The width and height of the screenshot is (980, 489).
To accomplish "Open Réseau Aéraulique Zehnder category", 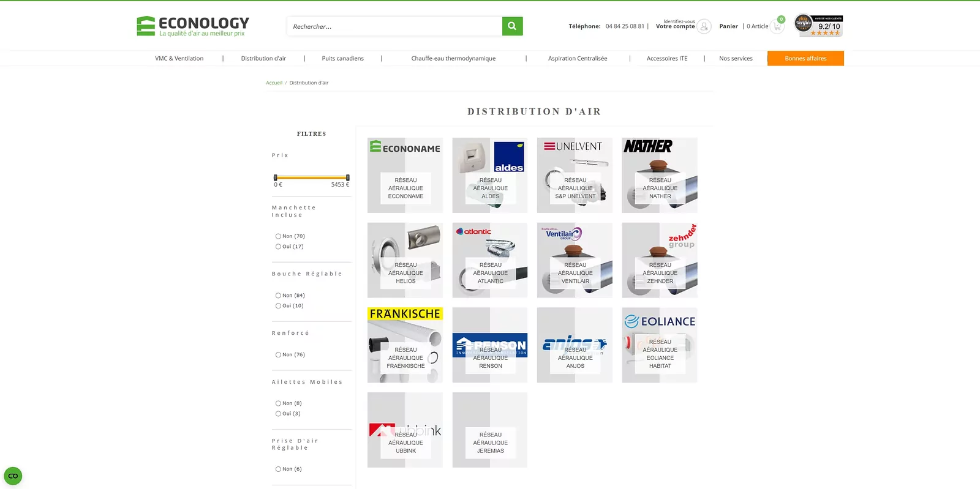I will [660, 260].
